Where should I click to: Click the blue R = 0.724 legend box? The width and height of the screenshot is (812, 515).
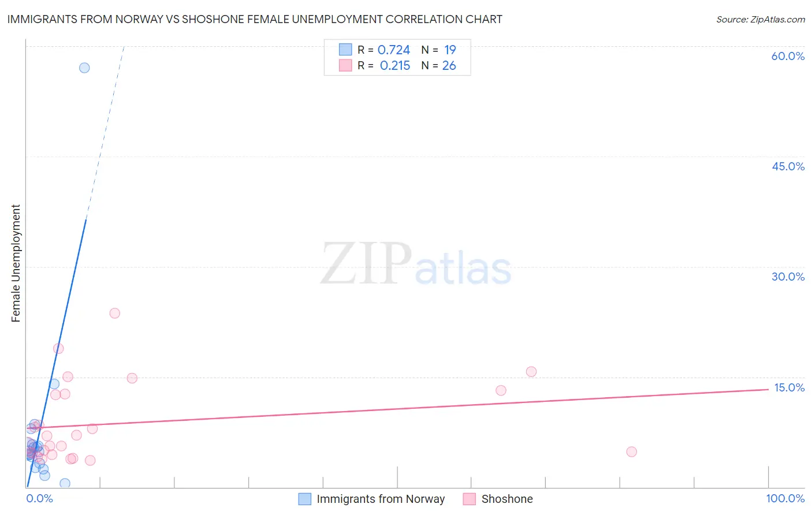345,50
